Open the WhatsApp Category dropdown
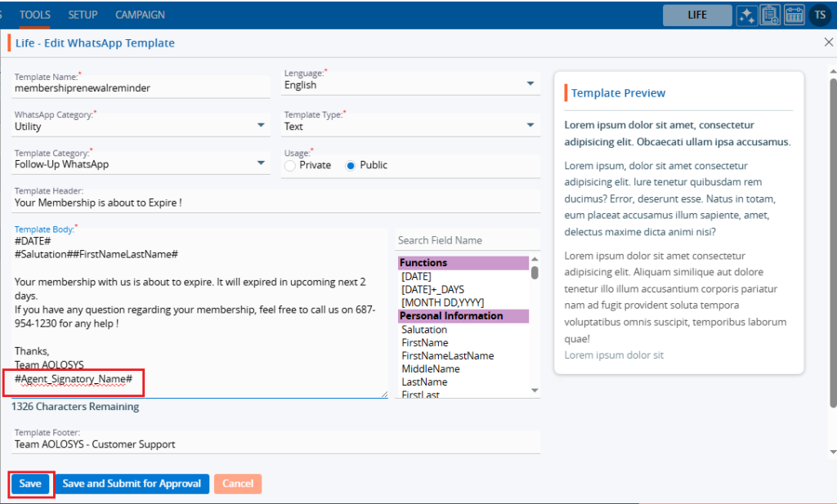 (261, 126)
